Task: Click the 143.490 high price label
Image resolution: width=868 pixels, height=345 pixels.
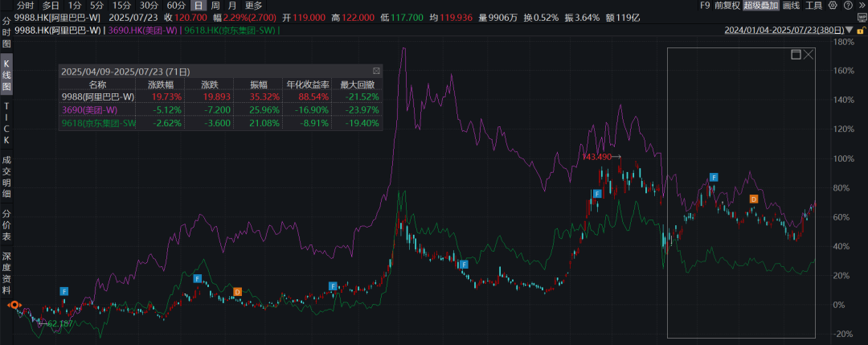Action: 596,157
